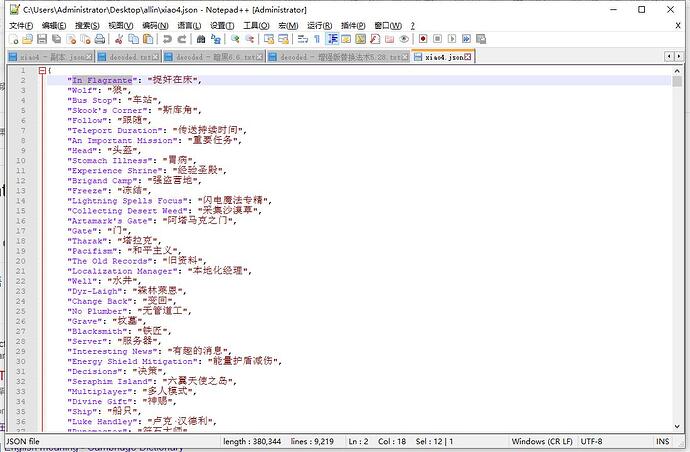Viewport: 690px width, 452px height.
Task: Toggle file monitoring with the eye icon
Action: 404,39
